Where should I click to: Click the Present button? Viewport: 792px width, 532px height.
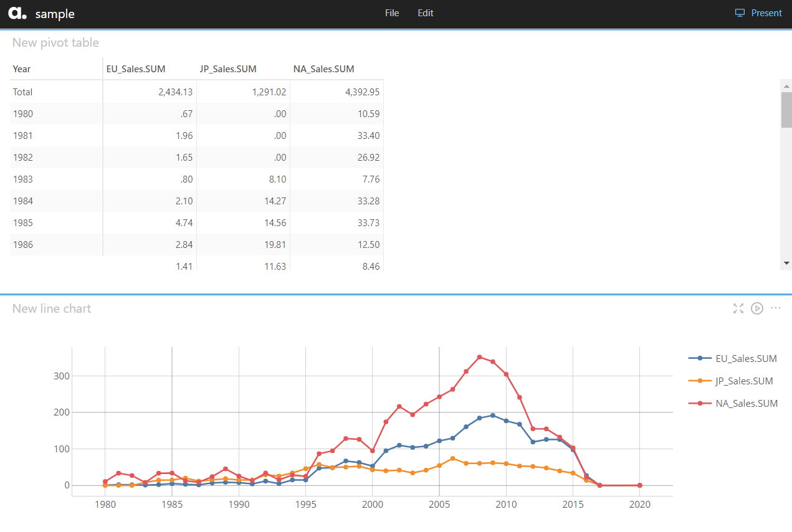(x=766, y=13)
